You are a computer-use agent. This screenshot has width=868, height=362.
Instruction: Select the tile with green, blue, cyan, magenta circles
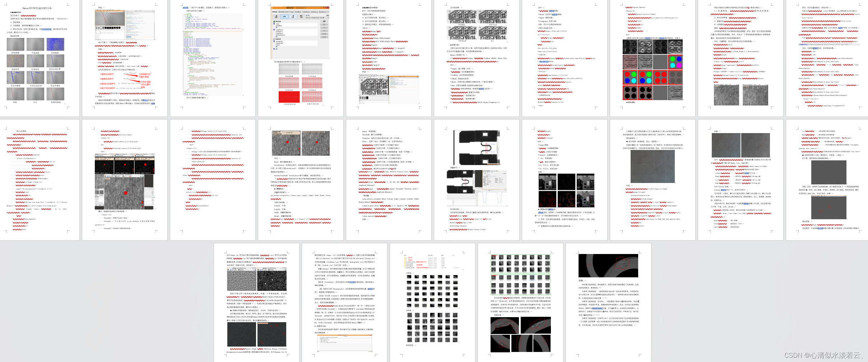point(675,62)
